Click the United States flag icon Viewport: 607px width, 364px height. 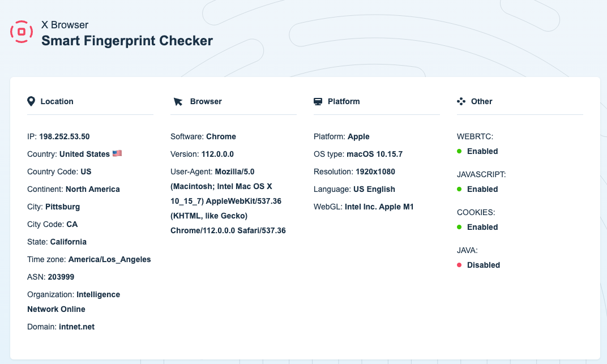pyautogui.click(x=116, y=153)
